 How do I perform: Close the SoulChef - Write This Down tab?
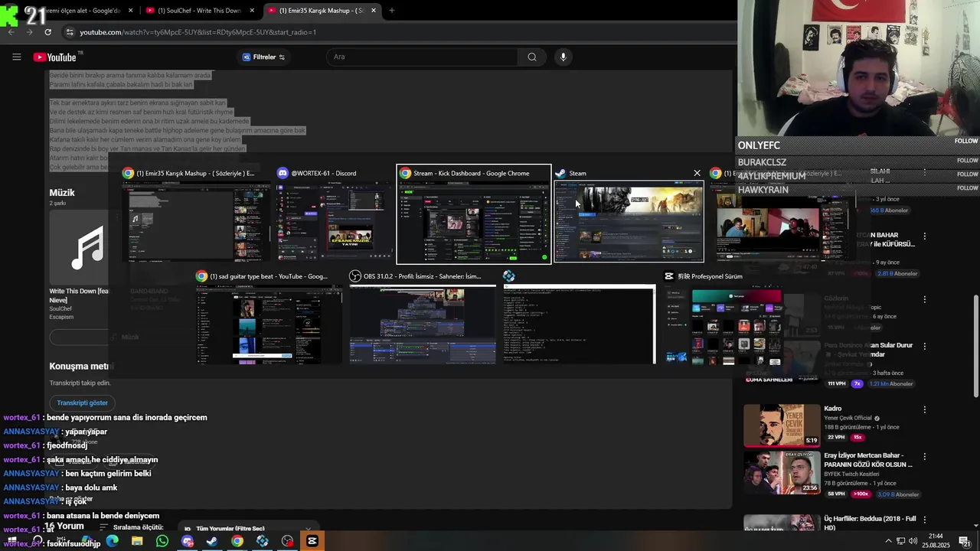252,11
